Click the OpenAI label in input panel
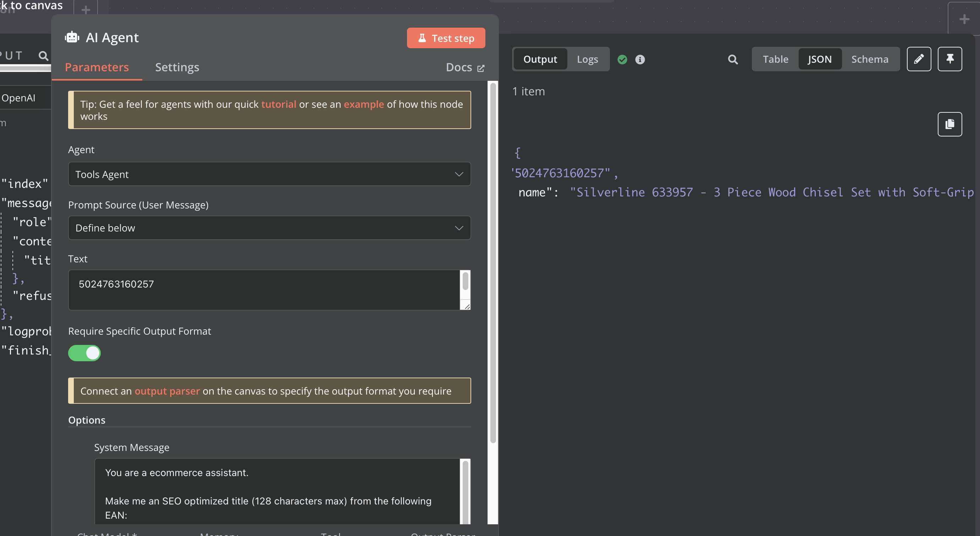Screen dimensions: 980x536 click(18, 98)
